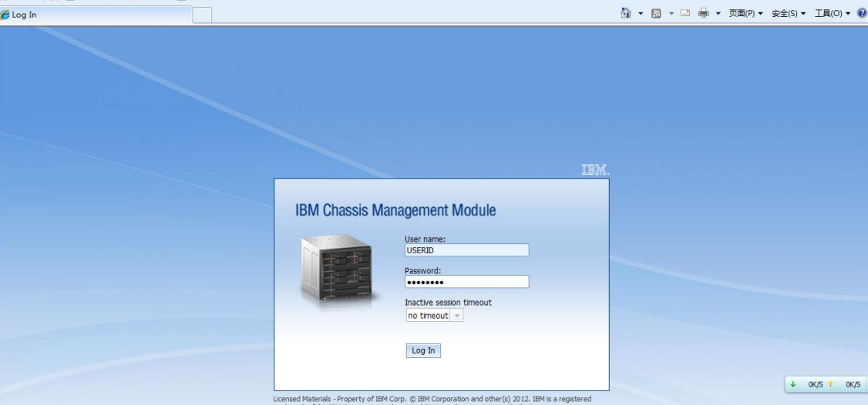The image size is (868, 405).
Task: Click the Print icon
Action: [x=704, y=13]
